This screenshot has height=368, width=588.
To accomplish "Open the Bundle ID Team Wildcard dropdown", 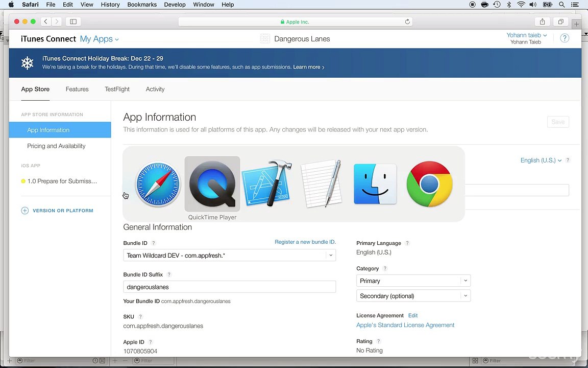I will (230, 256).
